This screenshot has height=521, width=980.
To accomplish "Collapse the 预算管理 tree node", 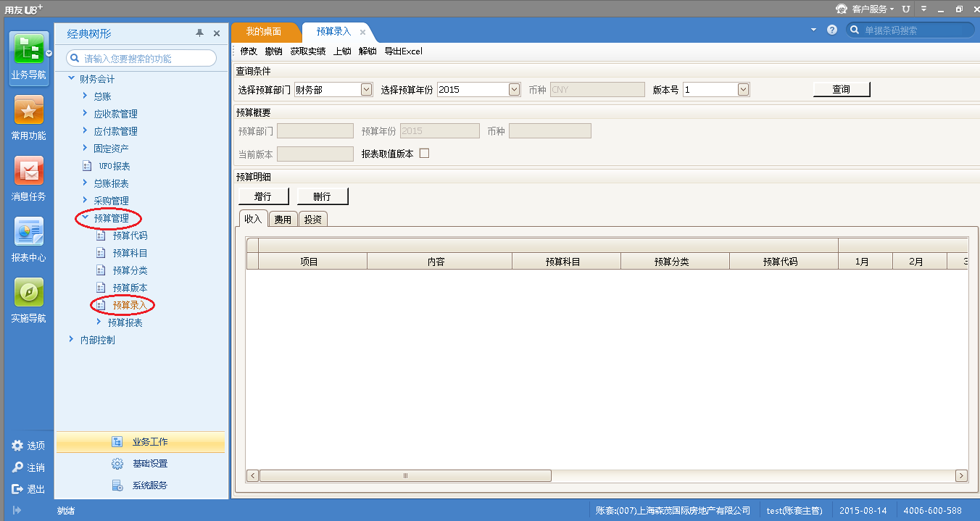I will point(85,217).
